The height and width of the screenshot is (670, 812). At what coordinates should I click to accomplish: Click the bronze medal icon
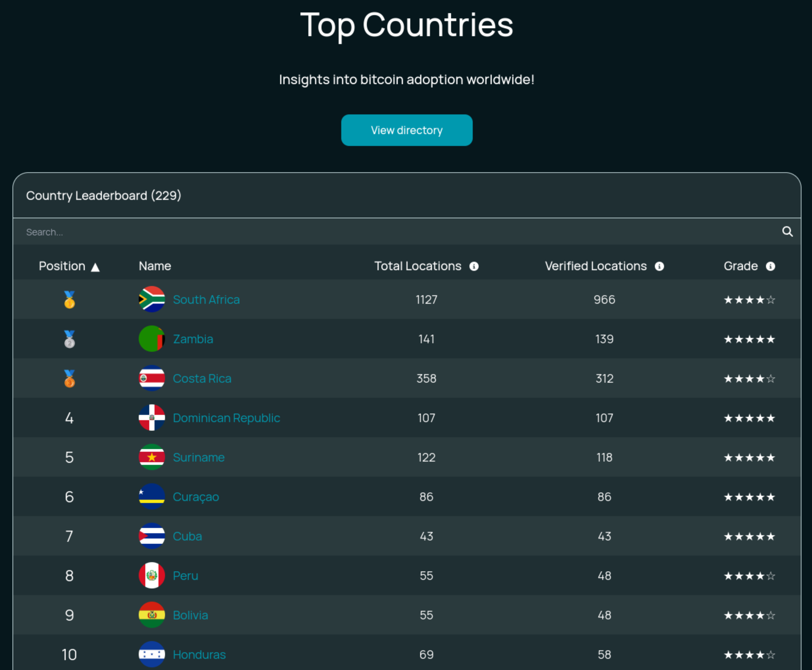point(69,378)
